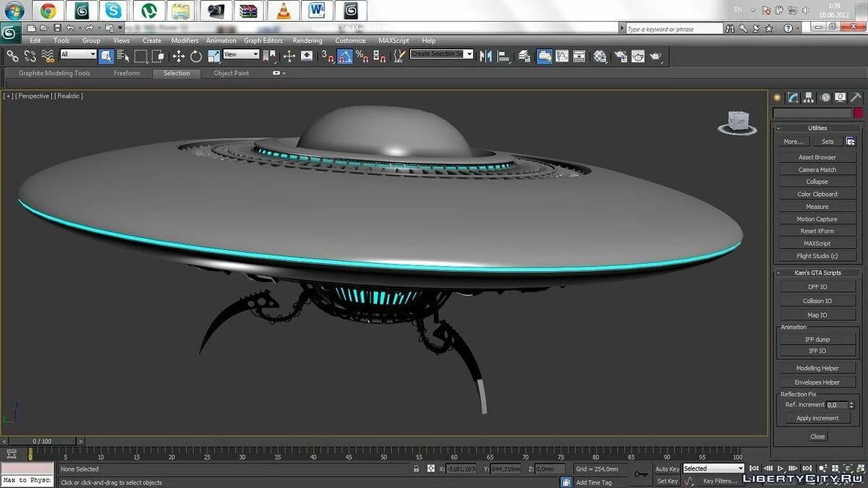Collapse the Kam's GTA Scripts rollout
This screenshot has width=868, height=488.
(819, 273)
